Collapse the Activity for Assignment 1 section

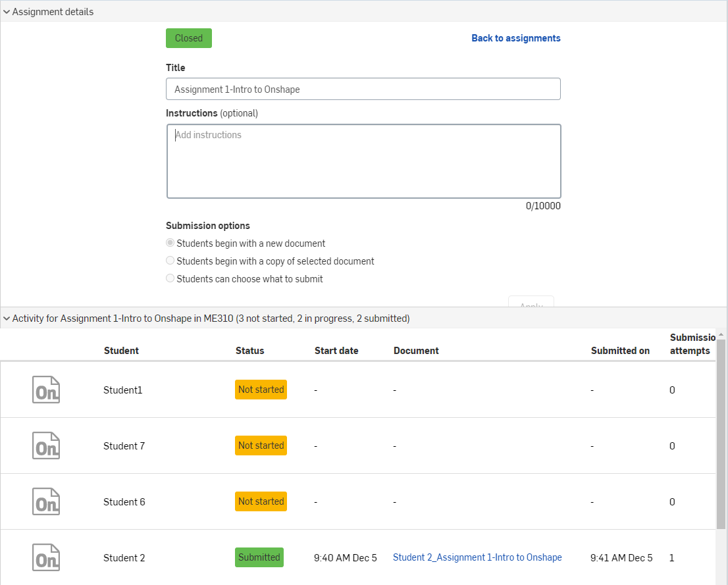[7, 318]
